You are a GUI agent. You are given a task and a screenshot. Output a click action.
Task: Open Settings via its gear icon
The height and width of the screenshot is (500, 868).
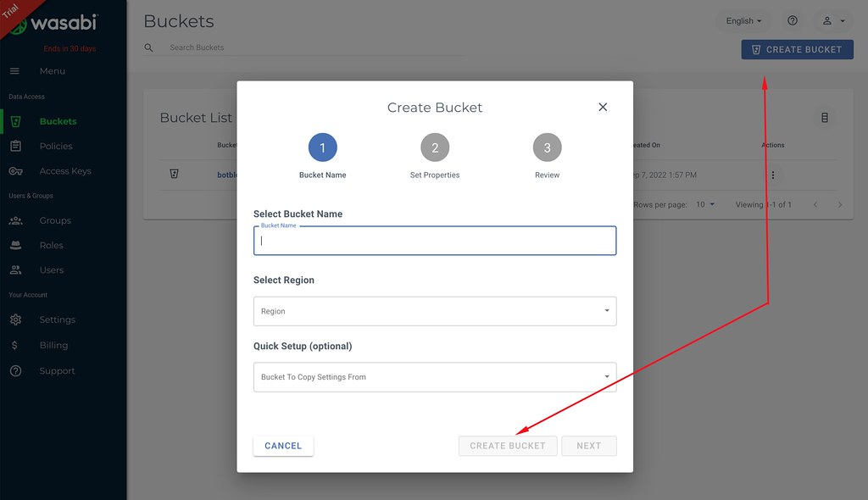15,319
